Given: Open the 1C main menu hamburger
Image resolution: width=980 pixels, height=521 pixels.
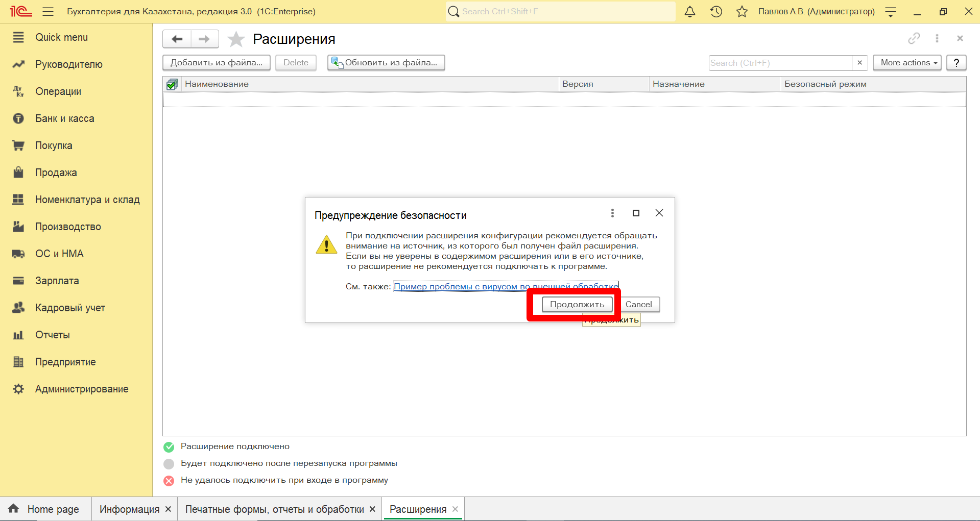Looking at the screenshot, I should coord(48,11).
